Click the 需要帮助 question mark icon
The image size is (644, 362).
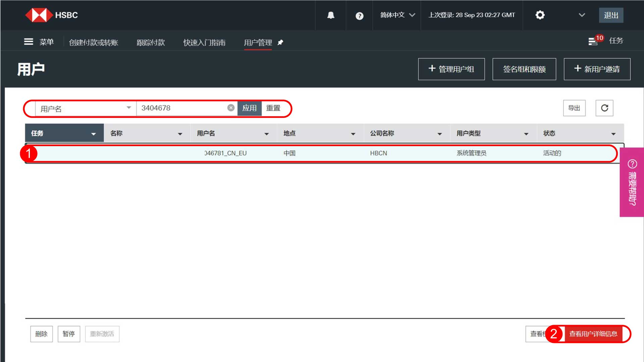tap(632, 164)
